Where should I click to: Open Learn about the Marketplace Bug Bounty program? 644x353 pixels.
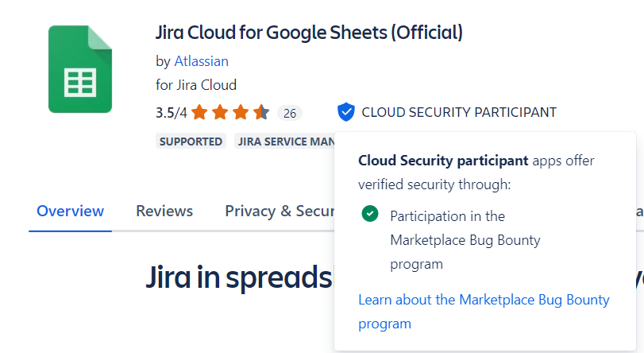pos(484,312)
